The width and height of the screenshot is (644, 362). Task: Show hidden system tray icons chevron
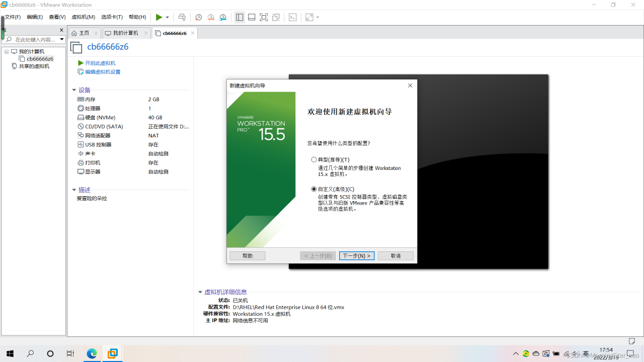(x=516, y=353)
